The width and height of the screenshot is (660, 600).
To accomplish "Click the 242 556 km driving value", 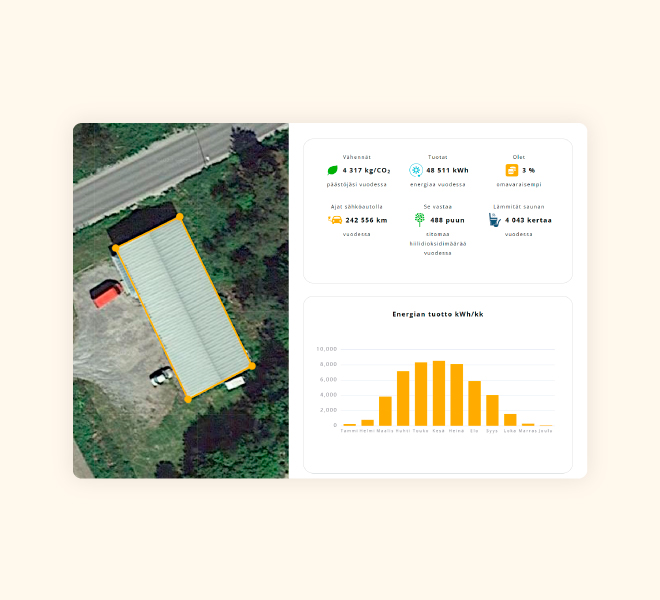I will coord(366,220).
